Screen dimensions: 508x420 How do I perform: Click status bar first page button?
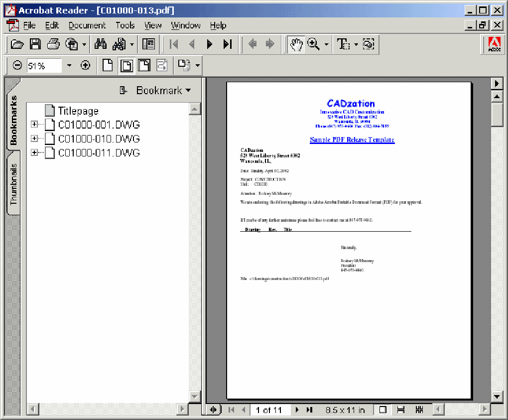[231, 410]
